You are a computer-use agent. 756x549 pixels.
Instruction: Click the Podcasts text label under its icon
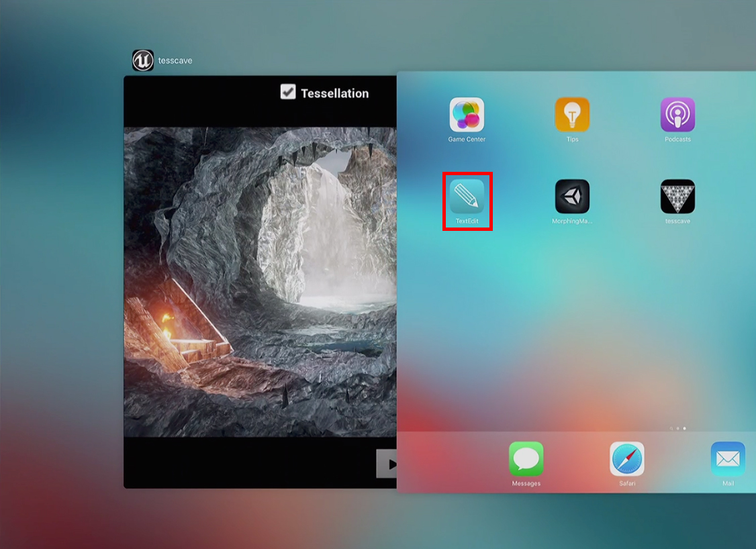point(677,140)
